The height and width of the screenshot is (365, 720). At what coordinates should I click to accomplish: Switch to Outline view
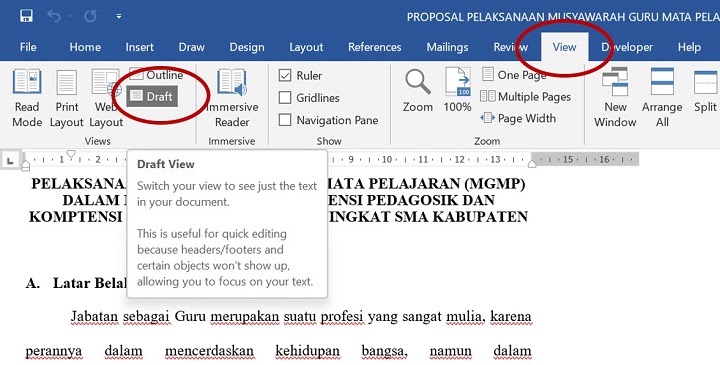pos(156,74)
